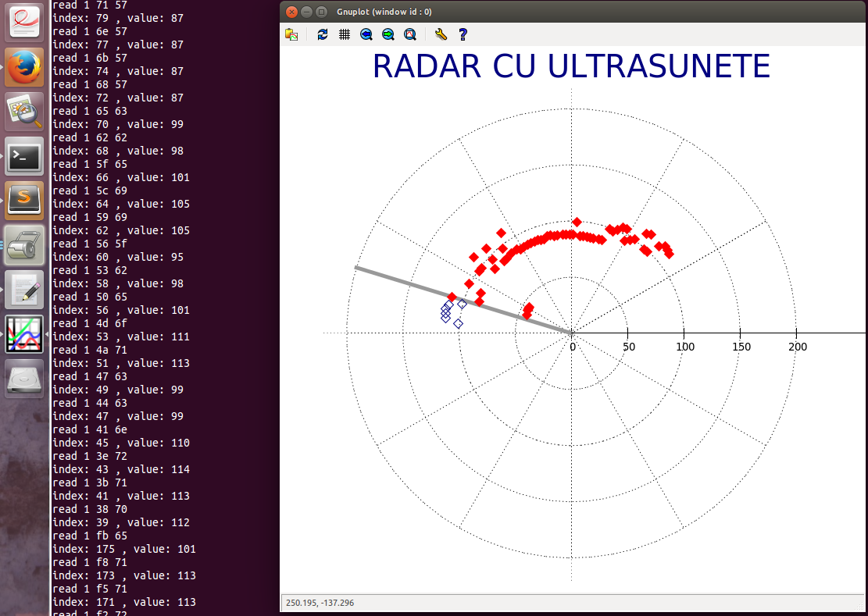Open the image viewer launcher icon

coord(24,112)
